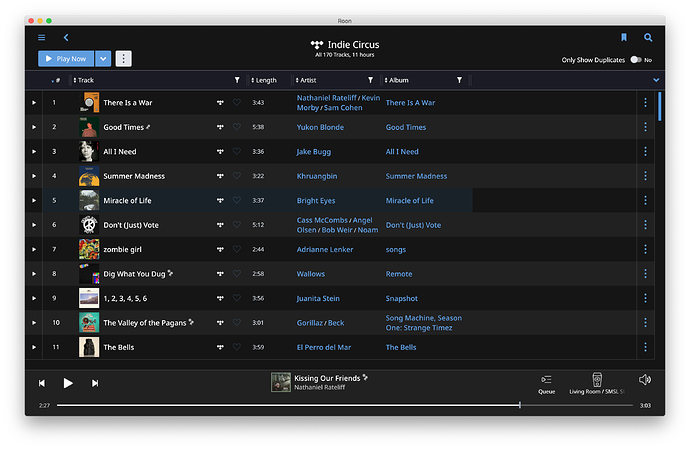Favorite Good Times with heart icon
Screen dimensions: 690x449
[x=237, y=127]
